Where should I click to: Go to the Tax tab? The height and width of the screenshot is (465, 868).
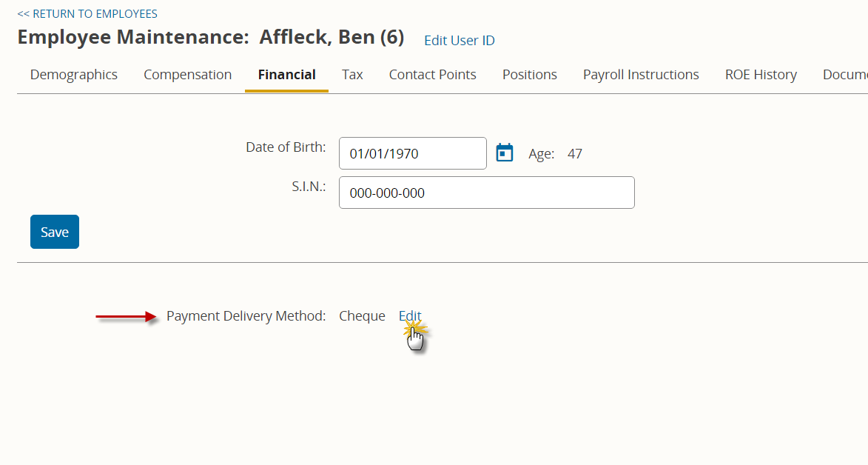pos(352,75)
